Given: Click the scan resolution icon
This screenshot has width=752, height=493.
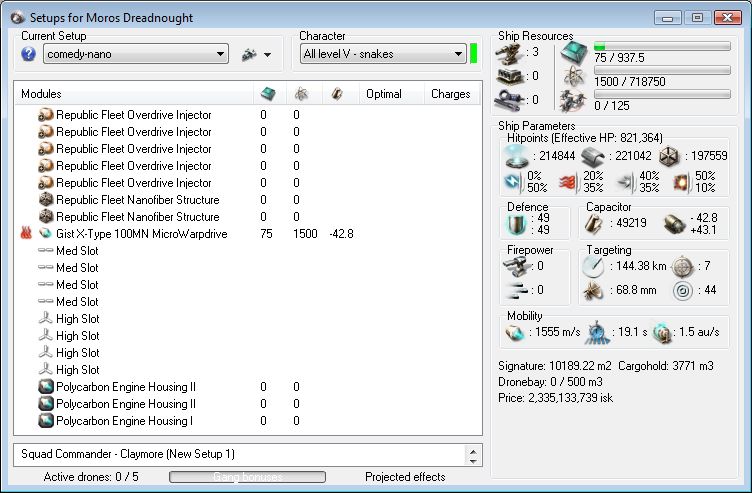Looking at the screenshot, I should (x=593, y=291).
